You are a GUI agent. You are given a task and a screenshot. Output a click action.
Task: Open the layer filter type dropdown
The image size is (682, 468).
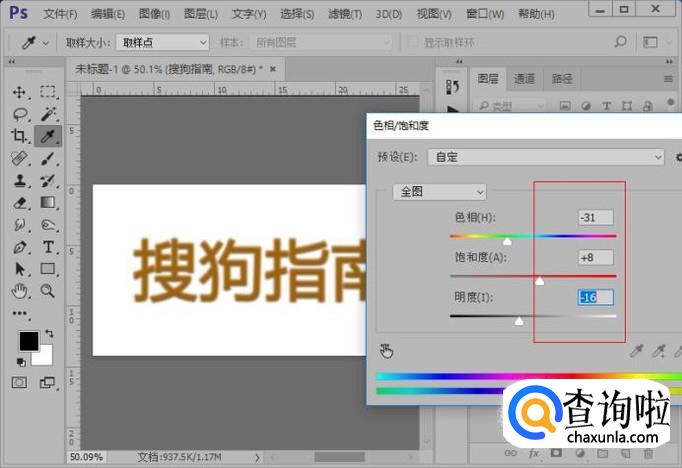coord(512,106)
